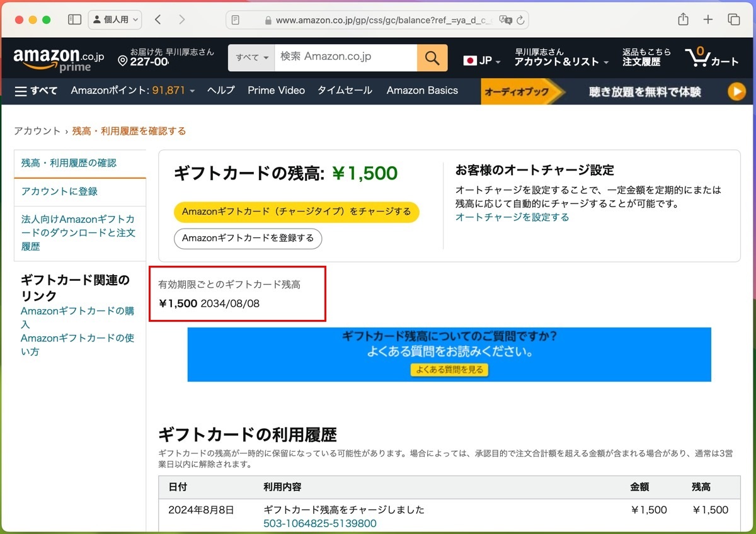Viewport: 756px width, 534px height.
Task: Open the 個人用 profile dropdown
Action: tap(115, 20)
